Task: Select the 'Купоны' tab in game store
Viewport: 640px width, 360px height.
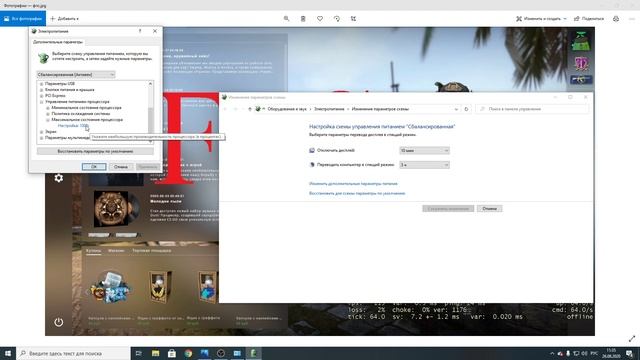Action: [x=93, y=251]
